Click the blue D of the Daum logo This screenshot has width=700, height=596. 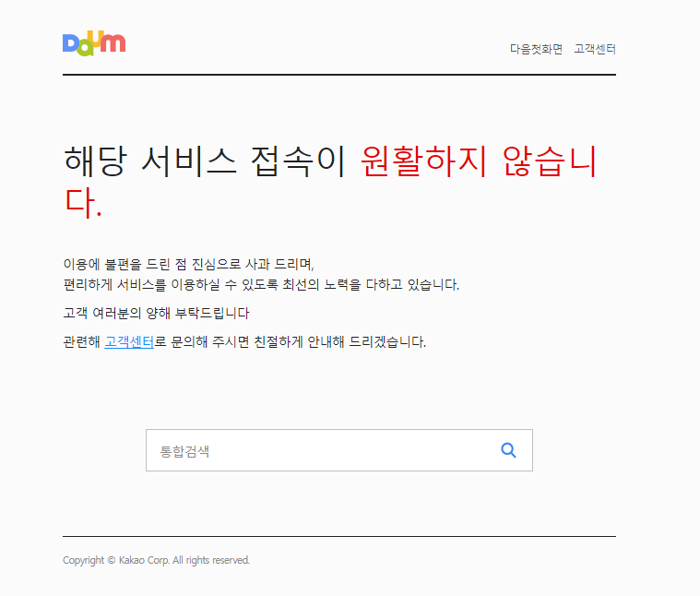pos(70,43)
